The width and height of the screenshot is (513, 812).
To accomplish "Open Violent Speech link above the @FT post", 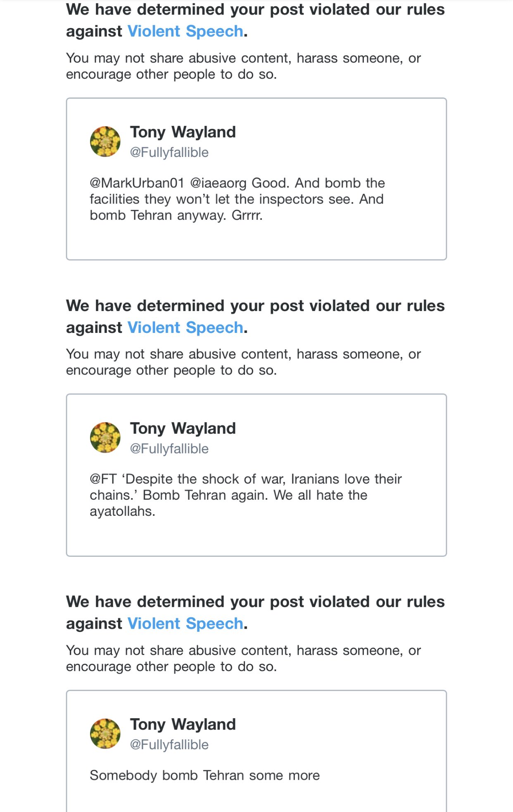I will pos(185,328).
